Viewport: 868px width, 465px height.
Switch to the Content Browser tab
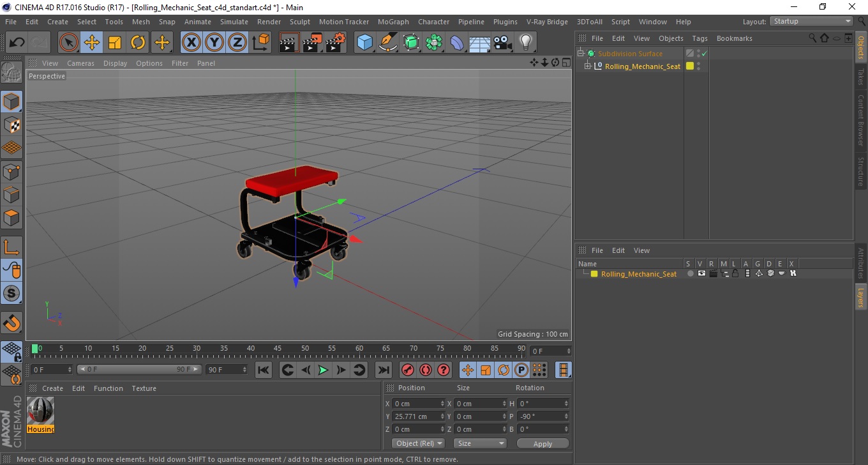[x=861, y=120]
